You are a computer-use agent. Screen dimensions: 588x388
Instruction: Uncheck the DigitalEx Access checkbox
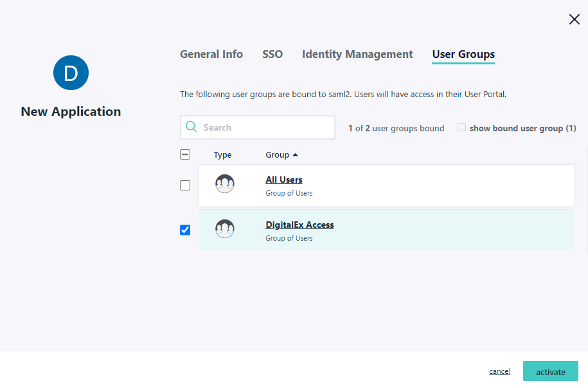coord(185,230)
